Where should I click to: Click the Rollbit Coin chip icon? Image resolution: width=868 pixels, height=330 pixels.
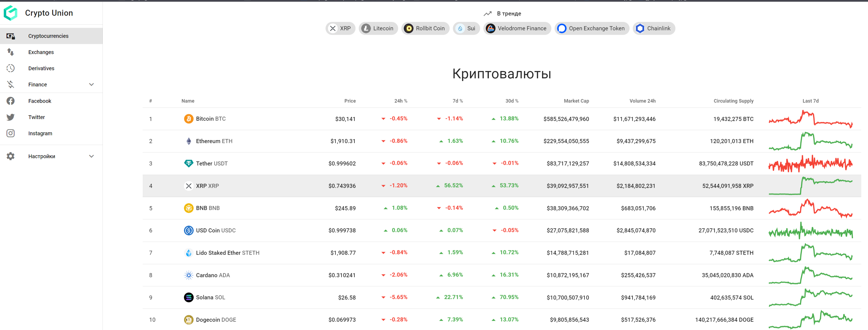click(x=408, y=28)
